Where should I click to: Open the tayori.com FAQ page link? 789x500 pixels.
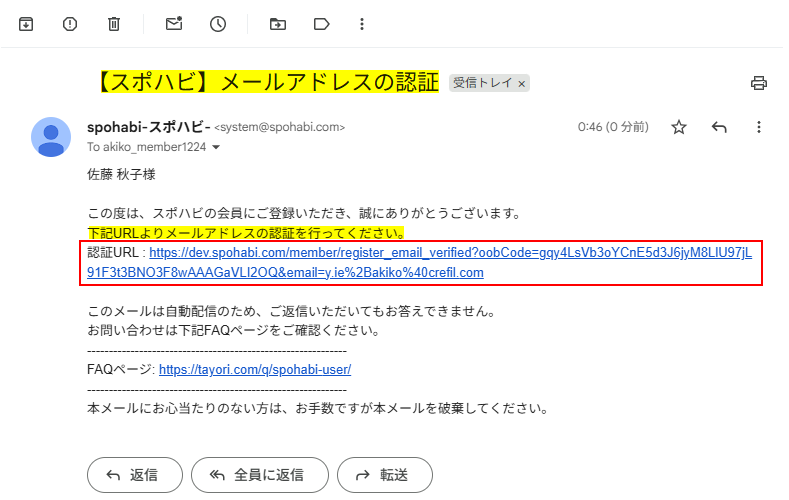pos(255,370)
